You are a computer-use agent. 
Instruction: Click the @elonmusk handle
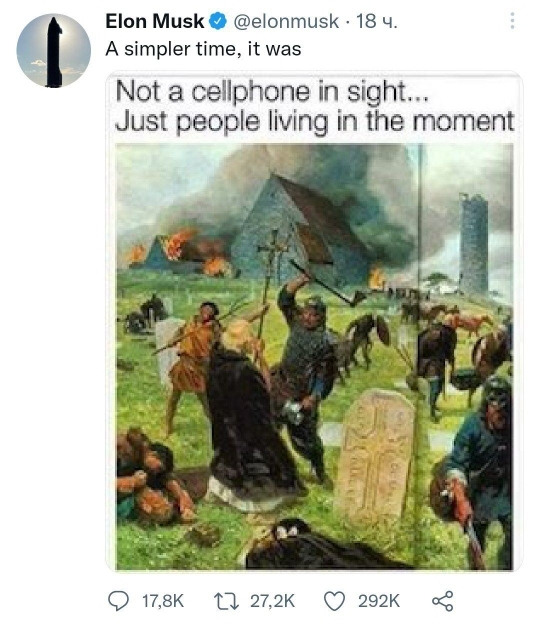point(286,21)
